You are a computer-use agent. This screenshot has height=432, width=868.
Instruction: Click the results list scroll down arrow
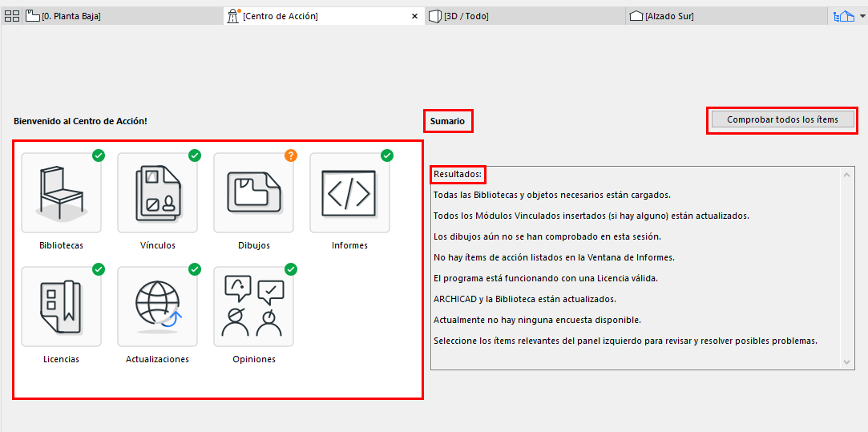[847, 361]
